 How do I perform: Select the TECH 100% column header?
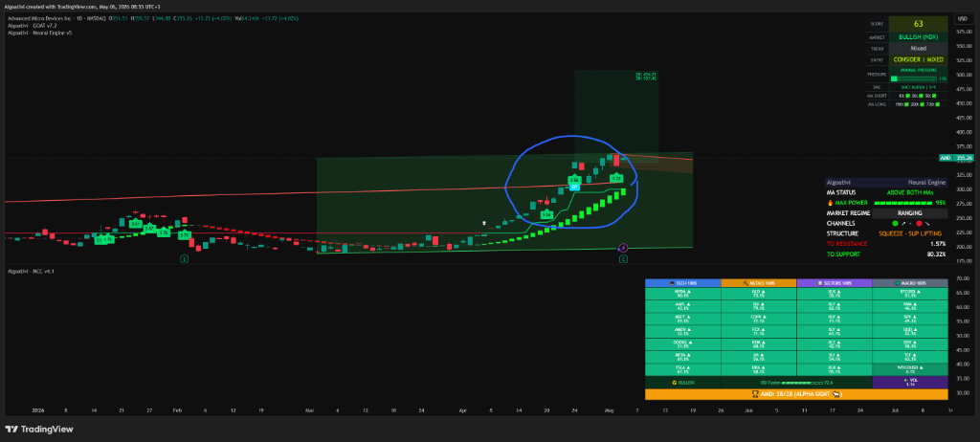click(682, 283)
